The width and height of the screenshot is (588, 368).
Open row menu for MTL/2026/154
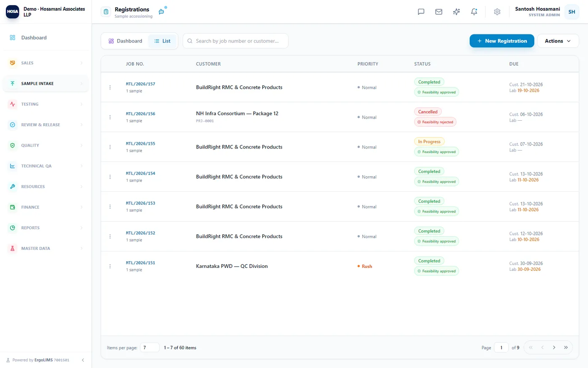[110, 177]
